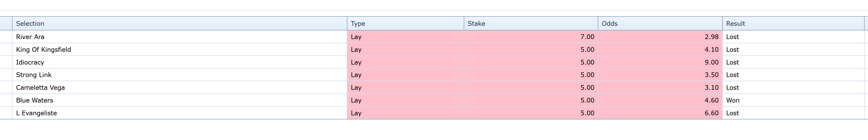Image resolution: width=868 pixels, height=140 pixels.
Task: Sort by the Selection column header
Action: (30, 24)
